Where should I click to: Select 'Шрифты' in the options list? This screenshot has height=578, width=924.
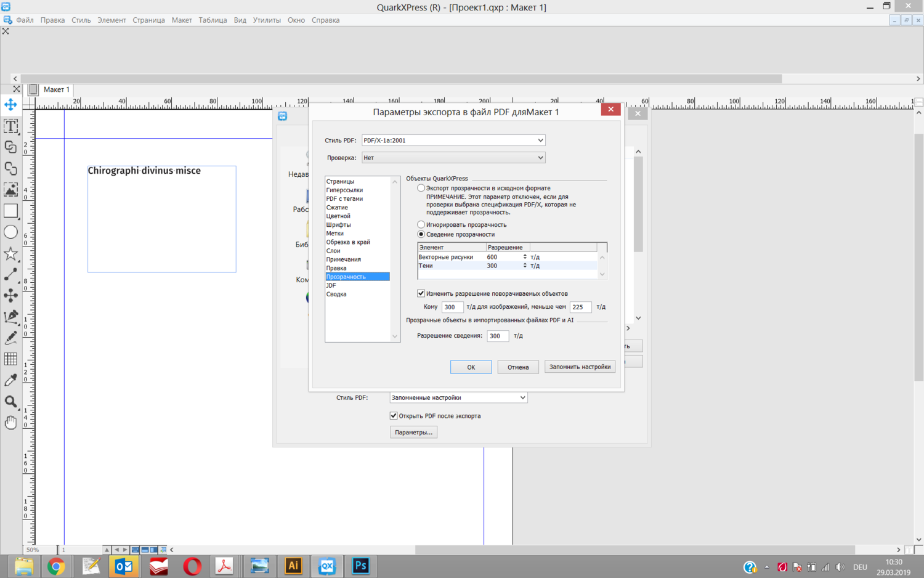pyautogui.click(x=338, y=225)
